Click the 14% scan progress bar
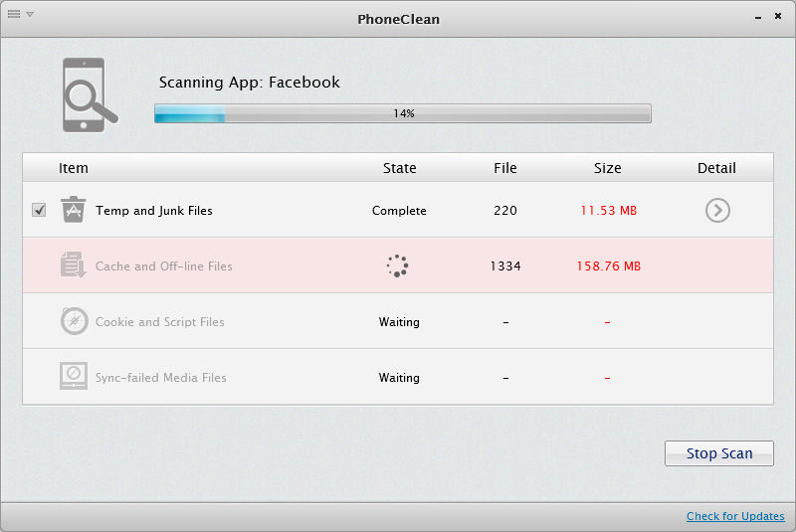The width and height of the screenshot is (796, 532). (x=403, y=113)
